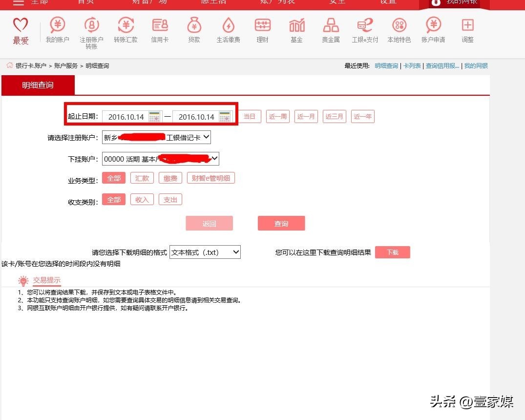
Task: Open the start date calendar picker
Action: (x=154, y=117)
